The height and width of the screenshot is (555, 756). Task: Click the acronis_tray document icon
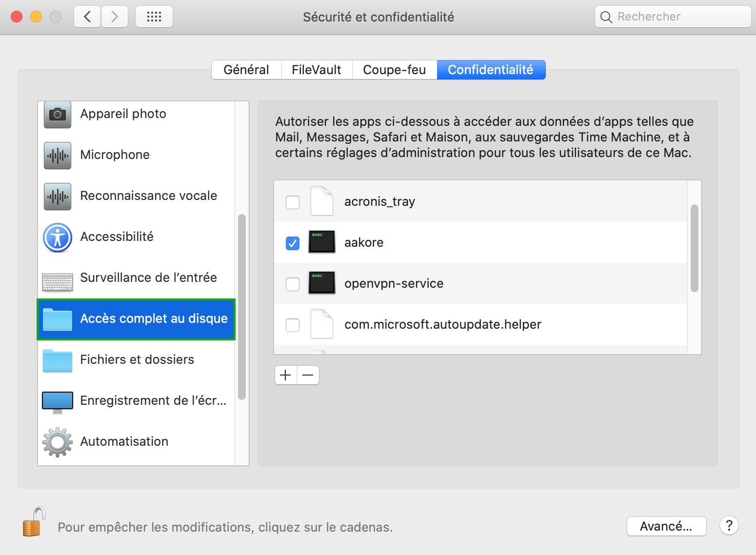point(322,201)
